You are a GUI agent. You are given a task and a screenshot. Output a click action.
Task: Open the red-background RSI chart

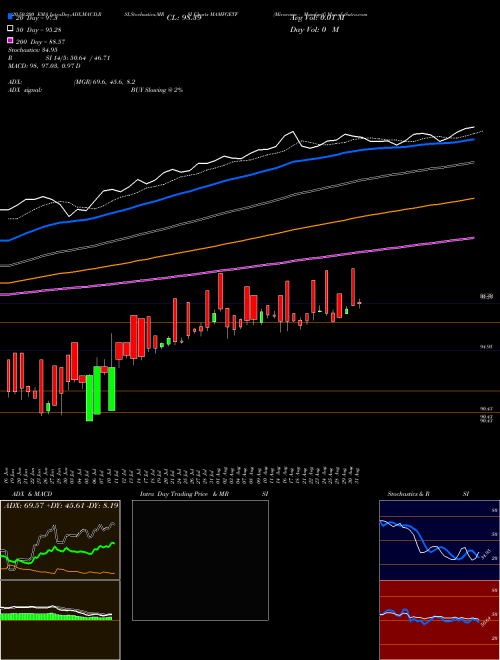439,620
